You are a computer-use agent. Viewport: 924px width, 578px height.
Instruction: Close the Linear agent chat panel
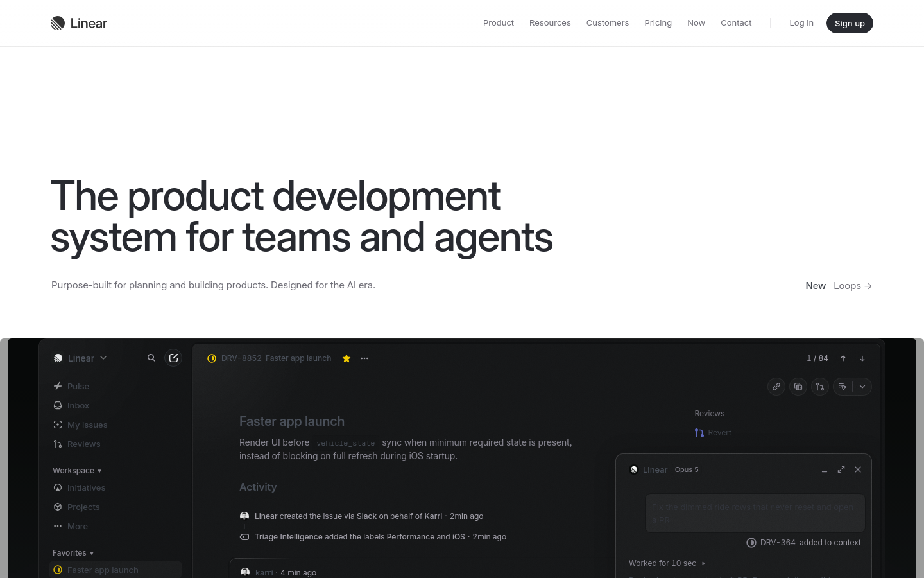858,469
